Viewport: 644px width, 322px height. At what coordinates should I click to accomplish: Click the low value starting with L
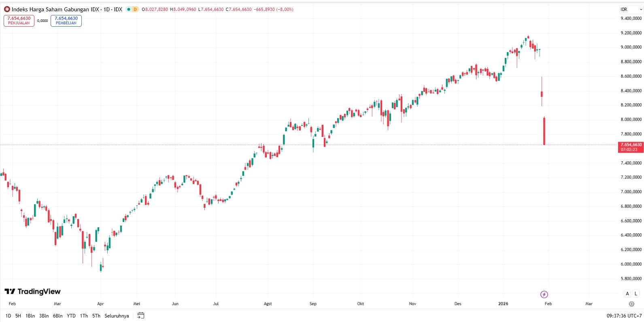coord(211,9)
